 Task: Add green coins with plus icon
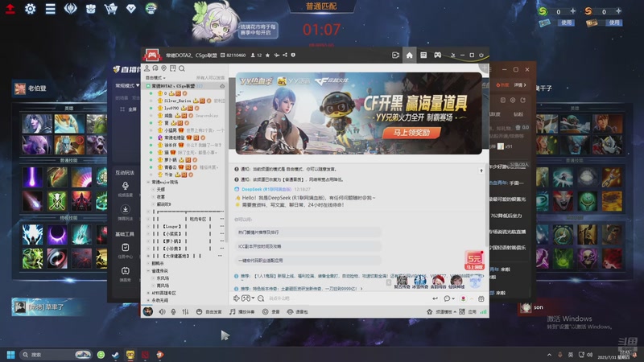click(573, 11)
